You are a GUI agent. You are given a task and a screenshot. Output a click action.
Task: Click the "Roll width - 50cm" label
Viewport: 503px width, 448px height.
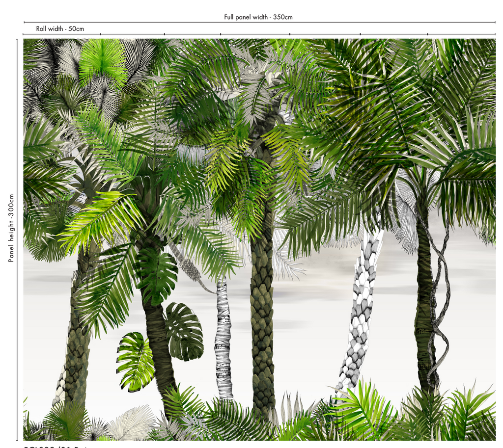click(60, 29)
